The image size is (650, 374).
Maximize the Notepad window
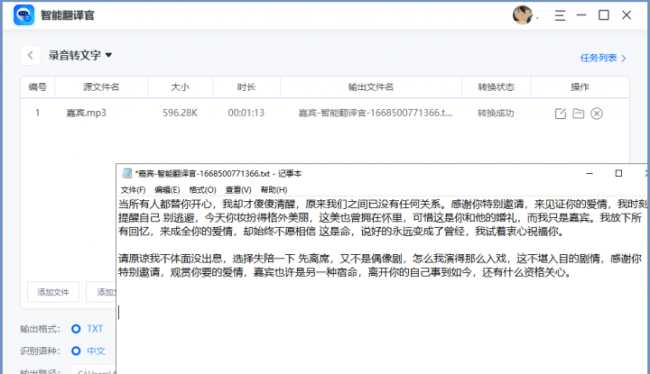[618, 173]
